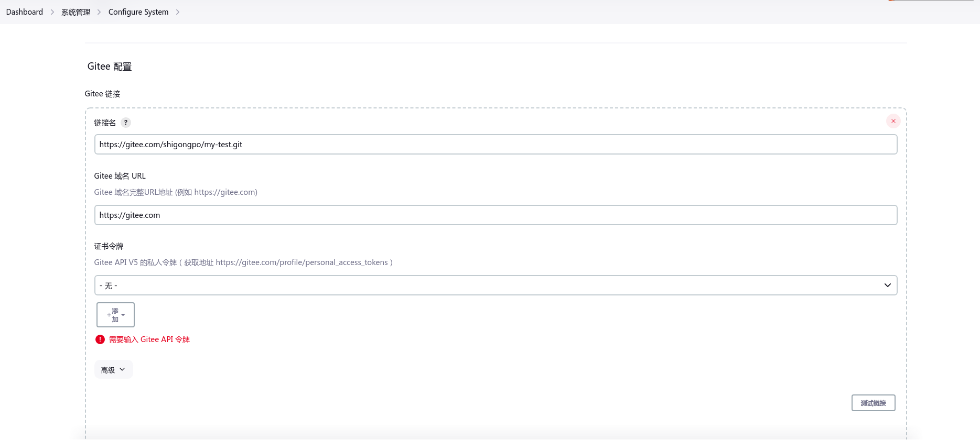Image resolution: width=980 pixels, height=440 pixels.
Task: Click the 需要输入 Gitee API 令牌 error message
Action: click(x=149, y=339)
